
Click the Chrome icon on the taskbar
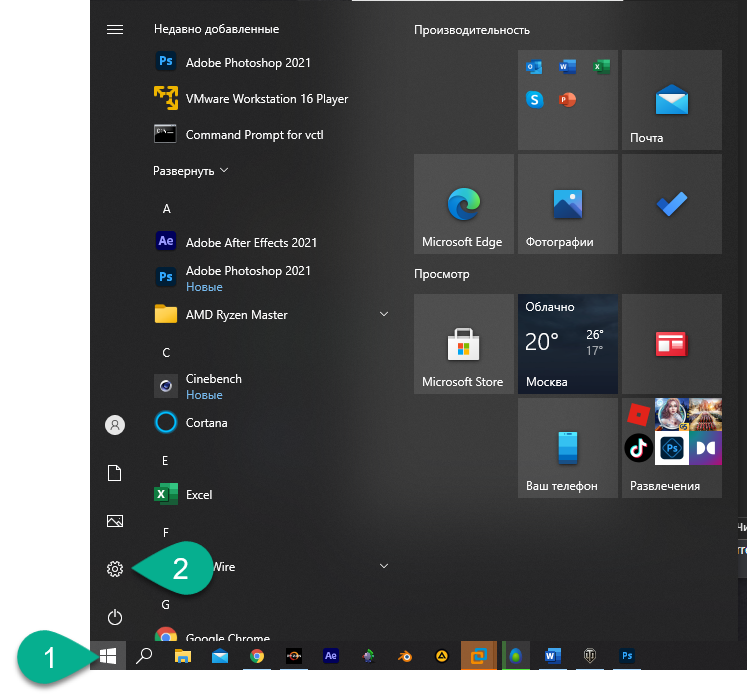click(257, 656)
